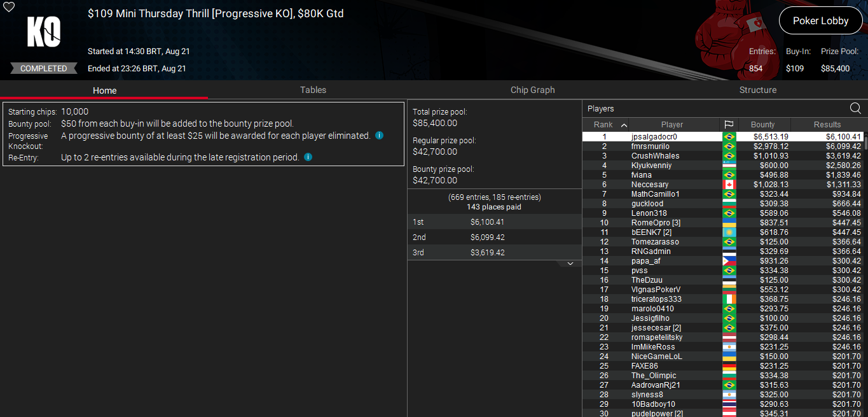
Task: Click the COMPLETED status badge
Action: coord(43,68)
